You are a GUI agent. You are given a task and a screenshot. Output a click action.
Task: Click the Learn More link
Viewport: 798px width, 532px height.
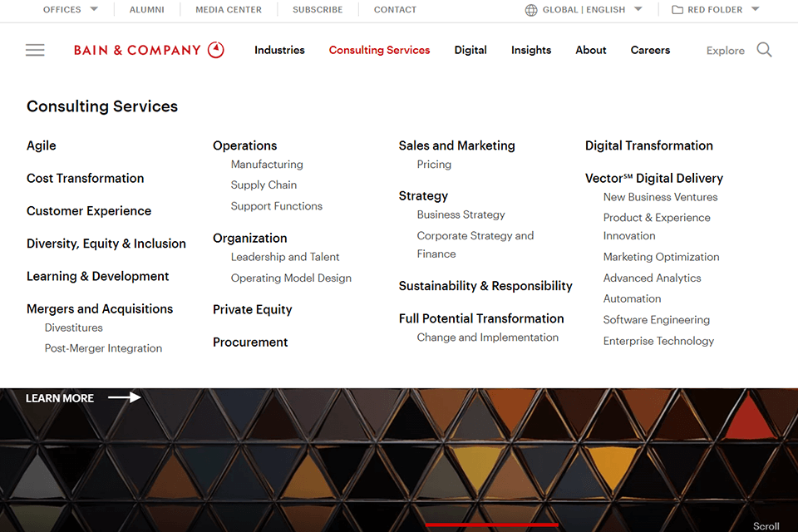(60, 398)
